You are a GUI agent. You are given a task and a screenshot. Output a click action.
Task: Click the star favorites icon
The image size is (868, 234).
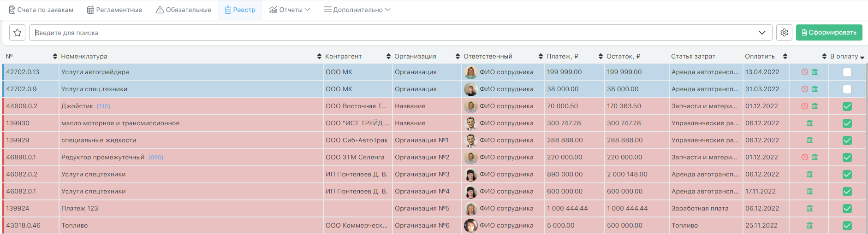17,33
